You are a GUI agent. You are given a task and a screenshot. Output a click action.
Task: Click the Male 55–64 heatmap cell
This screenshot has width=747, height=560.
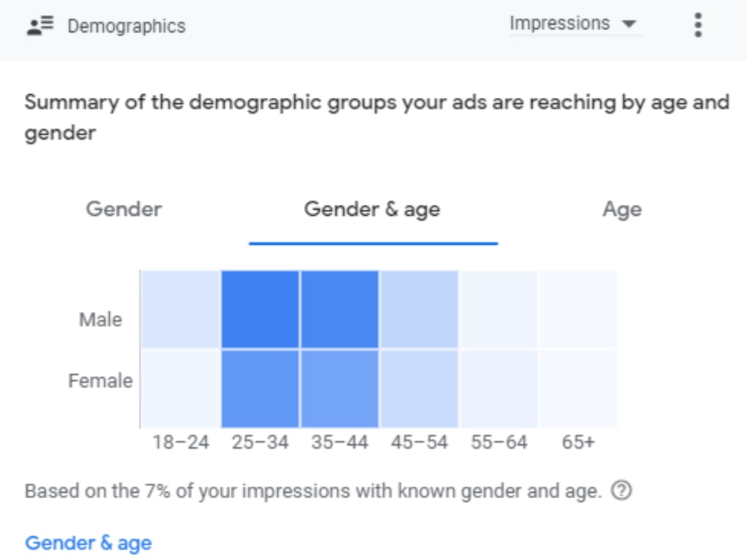(x=499, y=310)
